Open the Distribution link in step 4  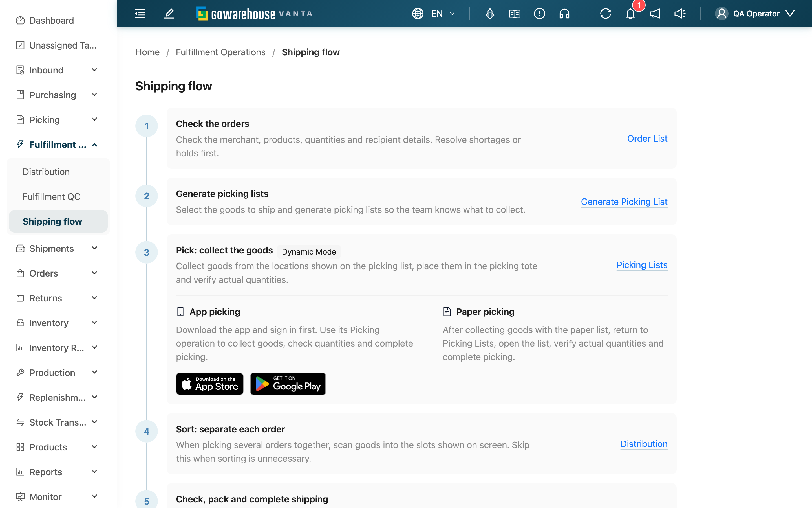pyautogui.click(x=644, y=444)
